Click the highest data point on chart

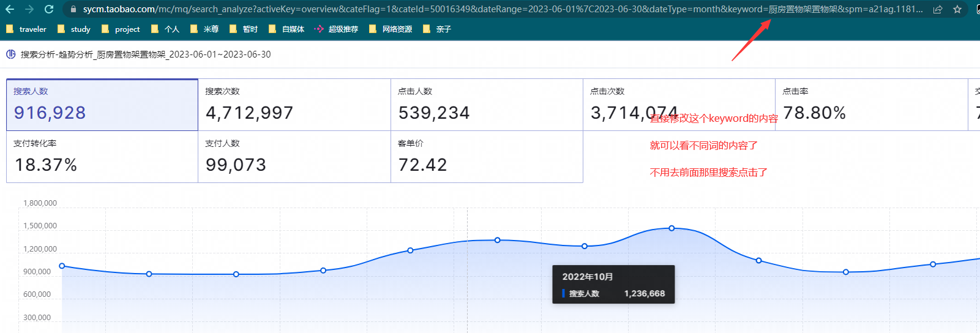pyautogui.click(x=671, y=228)
